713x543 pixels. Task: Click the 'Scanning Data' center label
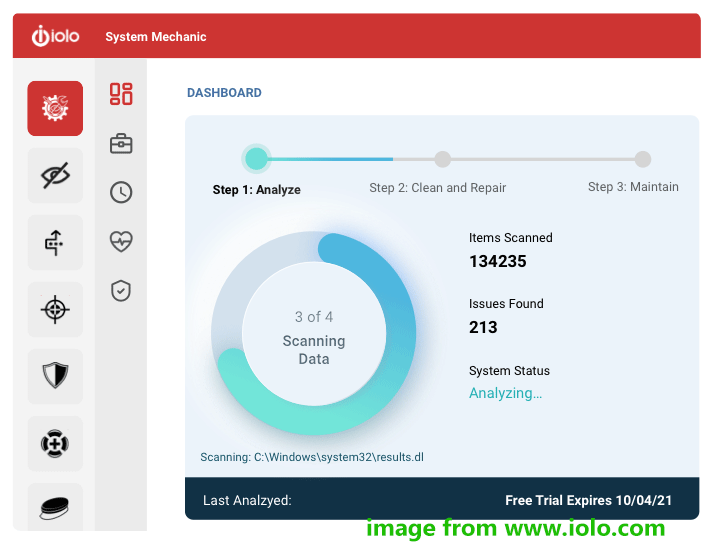(314, 350)
